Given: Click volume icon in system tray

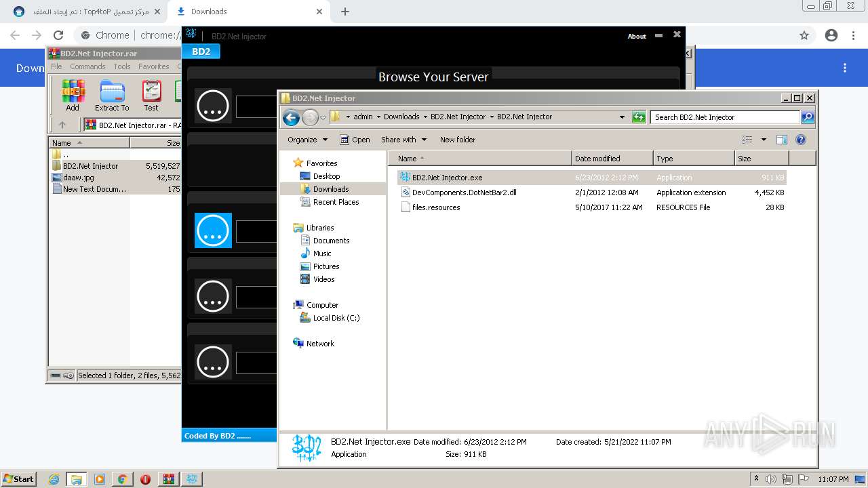Looking at the screenshot, I should (x=771, y=479).
